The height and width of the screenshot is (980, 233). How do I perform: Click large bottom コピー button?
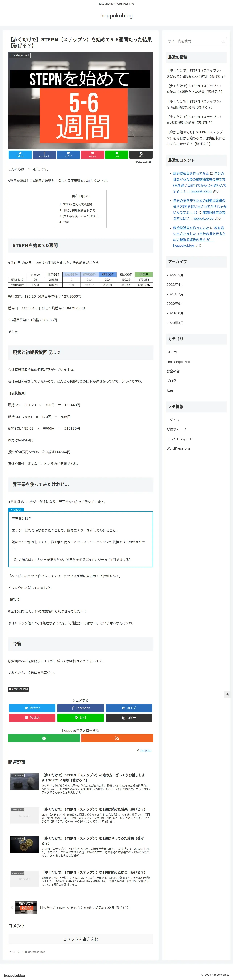tap(129, 718)
